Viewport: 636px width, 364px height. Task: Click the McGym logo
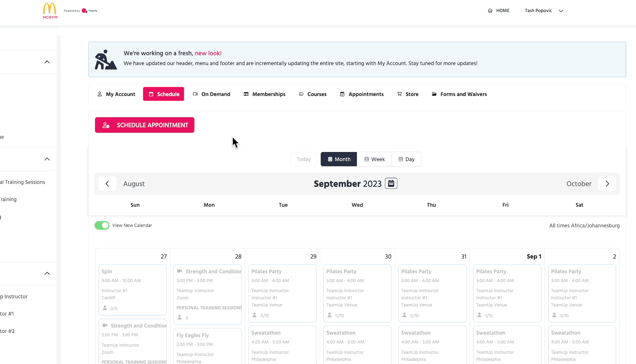tap(50, 10)
